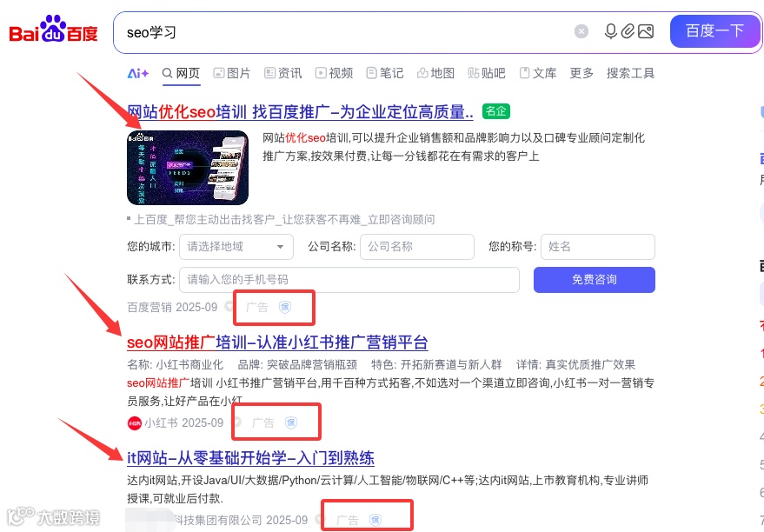Switch to the 文库 tab
764x532 pixels.
point(538,74)
